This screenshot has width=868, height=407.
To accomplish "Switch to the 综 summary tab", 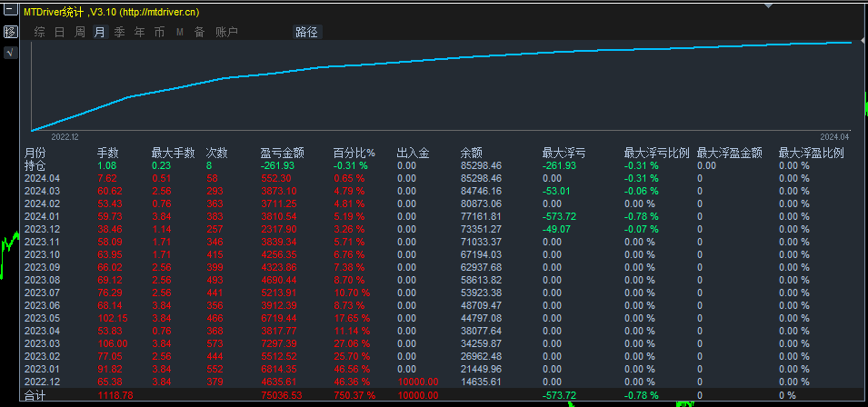I will point(39,32).
